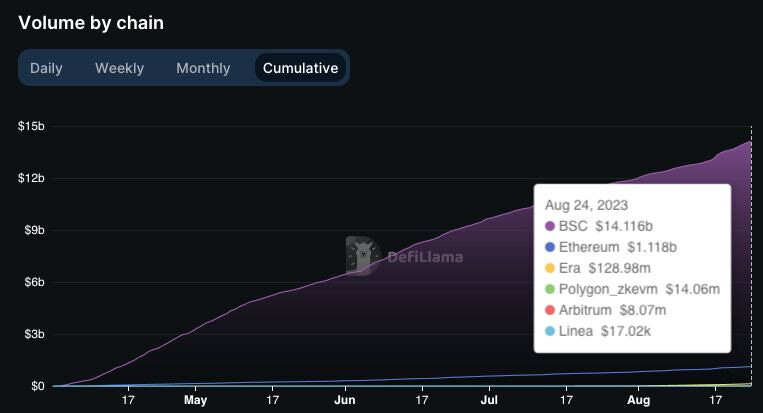Image resolution: width=763 pixels, height=413 pixels.
Task: Click the yellow Era legend dot
Action: [x=550, y=268]
